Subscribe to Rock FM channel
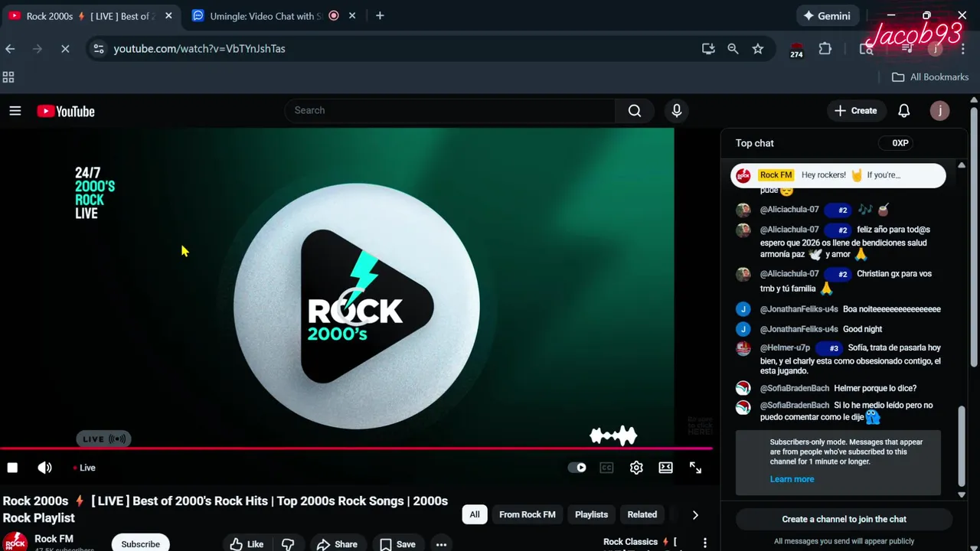The height and width of the screenshot is (551, 980). (140, 543)
